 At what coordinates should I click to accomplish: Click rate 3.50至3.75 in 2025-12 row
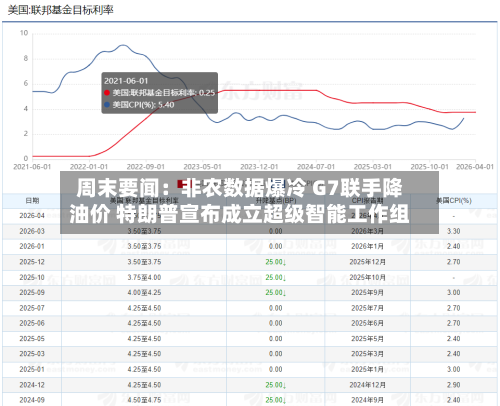pyautogui.click(x=144, y=262)
